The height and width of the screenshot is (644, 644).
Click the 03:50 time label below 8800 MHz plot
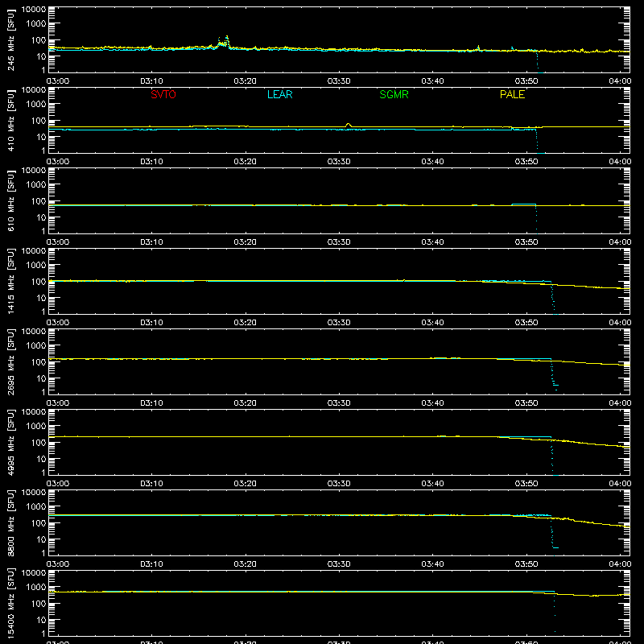coord(526,564)
